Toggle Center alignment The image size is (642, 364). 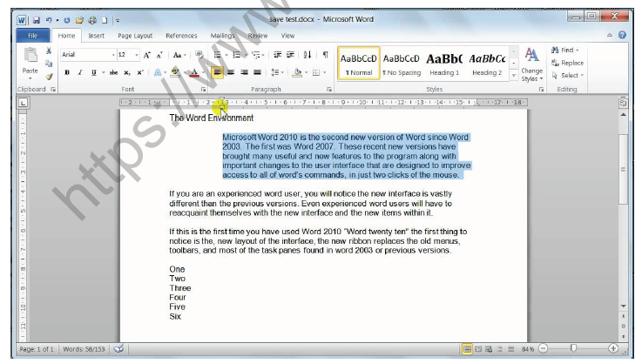point(231,72)
